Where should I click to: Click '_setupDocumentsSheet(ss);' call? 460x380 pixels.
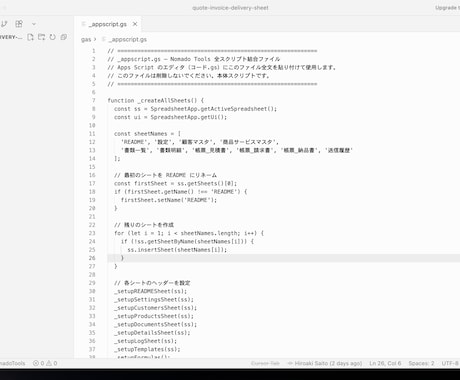(155, 324)
